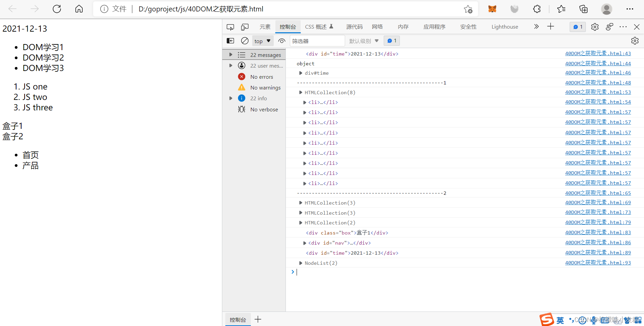Switch to the 网络 tab

tap(377, 27)
